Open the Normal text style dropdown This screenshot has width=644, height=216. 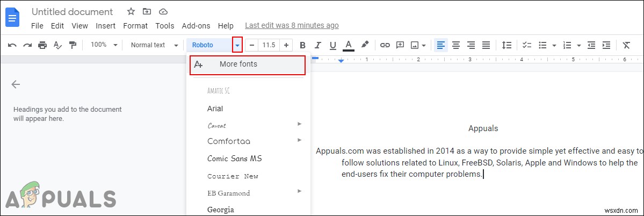click(155, 45)
